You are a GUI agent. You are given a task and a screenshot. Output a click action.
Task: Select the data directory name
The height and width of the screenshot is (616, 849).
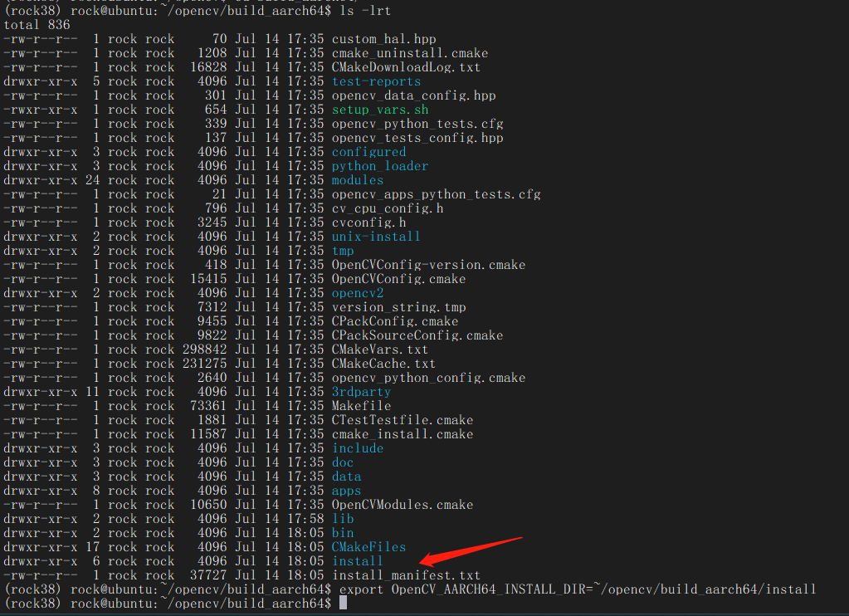point(347,476)
